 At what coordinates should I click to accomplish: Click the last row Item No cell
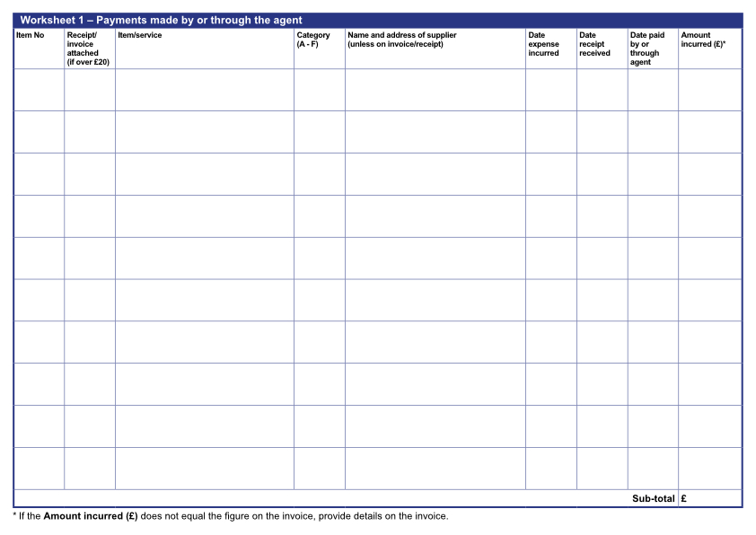(39, 468)
